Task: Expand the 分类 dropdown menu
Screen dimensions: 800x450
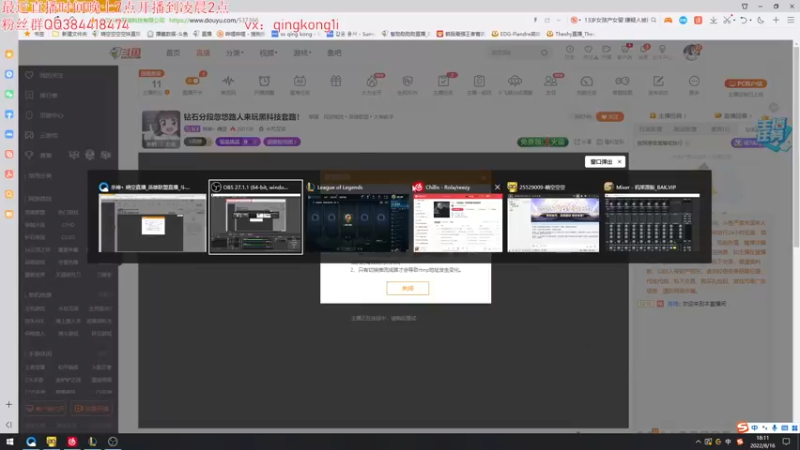Action: click(235, 53)
